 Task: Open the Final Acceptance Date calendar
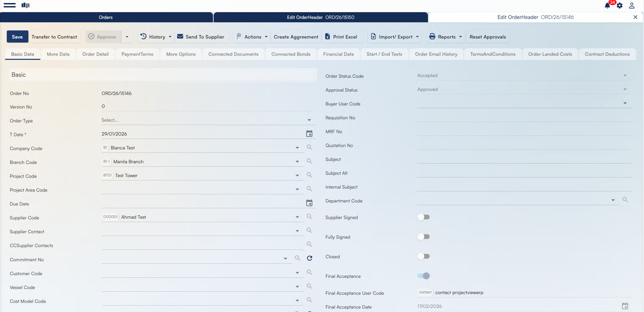click(625, 306)
